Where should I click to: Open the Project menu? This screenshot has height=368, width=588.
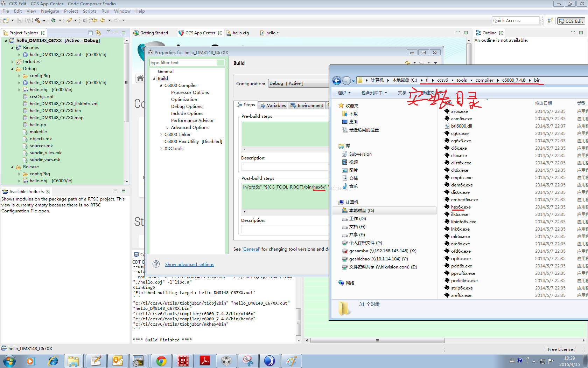click(71, 11)
